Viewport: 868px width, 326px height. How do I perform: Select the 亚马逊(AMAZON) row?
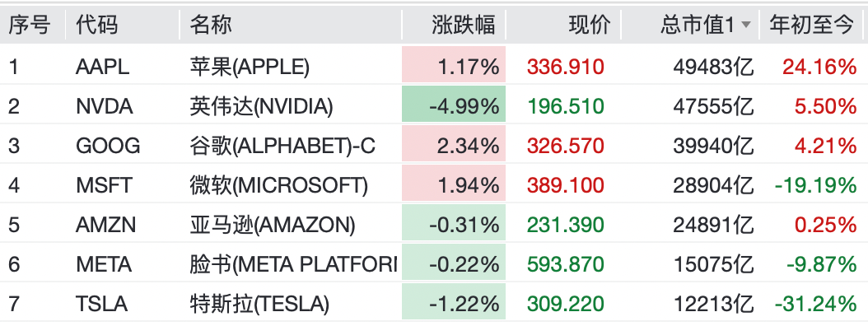coord(434,225)
